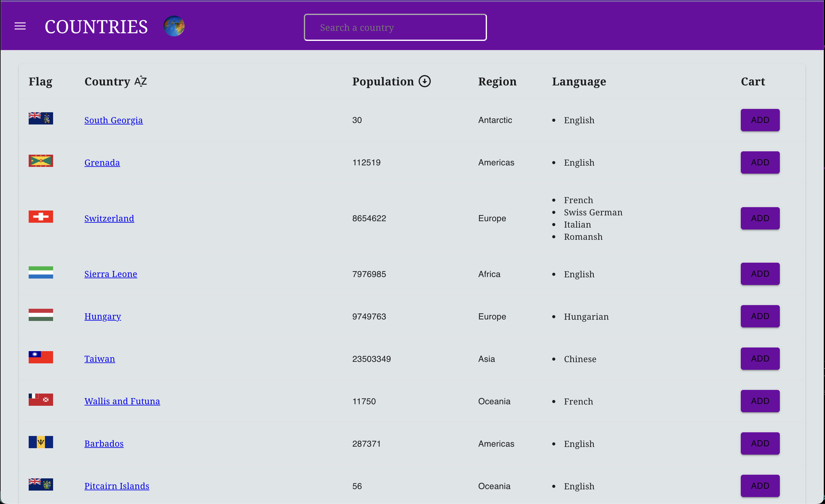Image resolution: width=825 pixels, height=504 pixels.
Task: Click the Grenada flag image
Action: click(41, 161)
